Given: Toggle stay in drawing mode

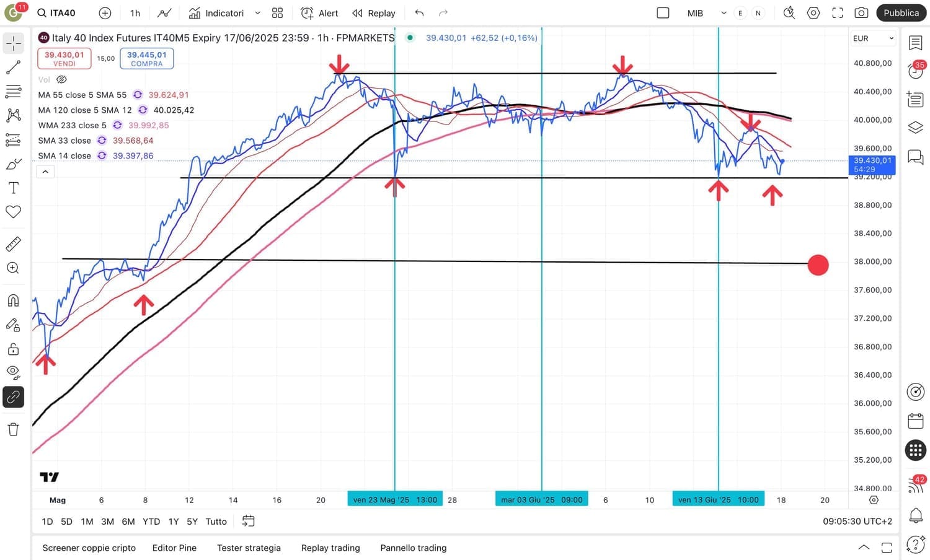Looking at the screenshot, I should [x=14, y=325].
